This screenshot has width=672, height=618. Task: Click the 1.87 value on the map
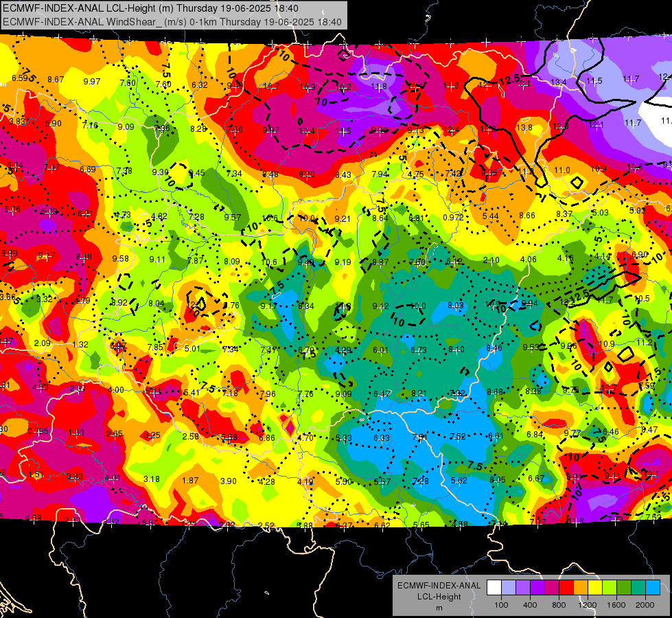pos(190,481)
